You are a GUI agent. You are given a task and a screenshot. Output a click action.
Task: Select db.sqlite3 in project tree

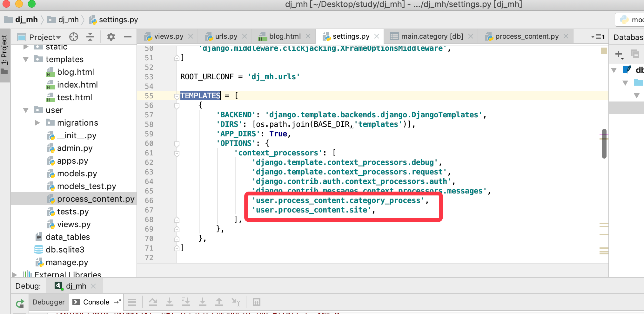click(65, 250)
